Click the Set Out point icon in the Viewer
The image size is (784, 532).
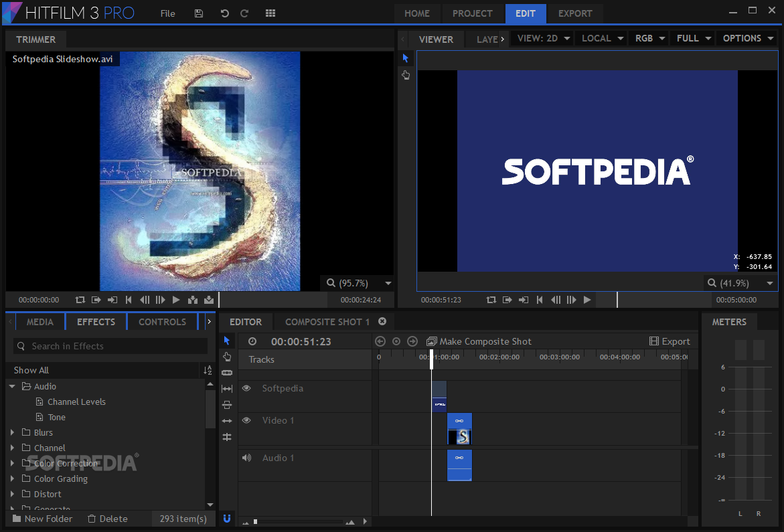[524, 300]
